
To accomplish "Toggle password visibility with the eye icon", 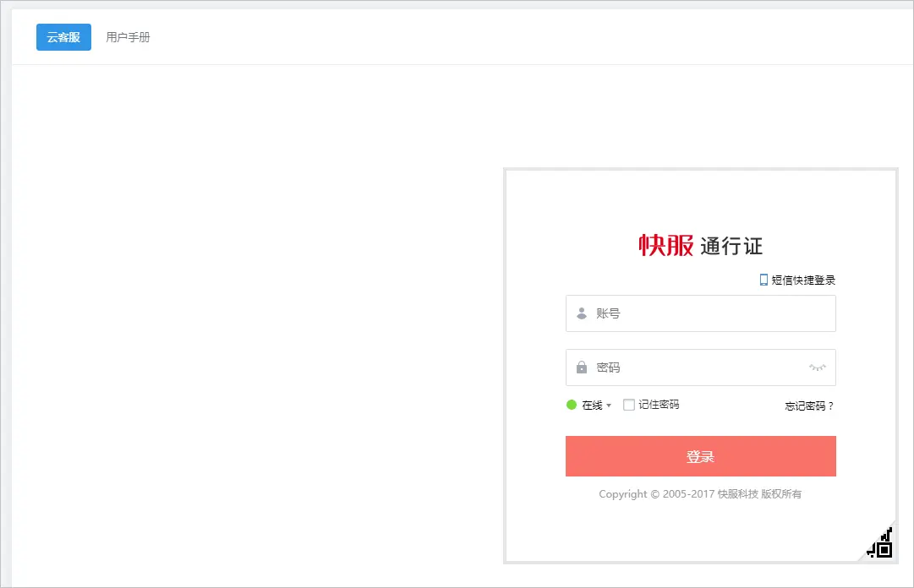I will coord(817,367).
